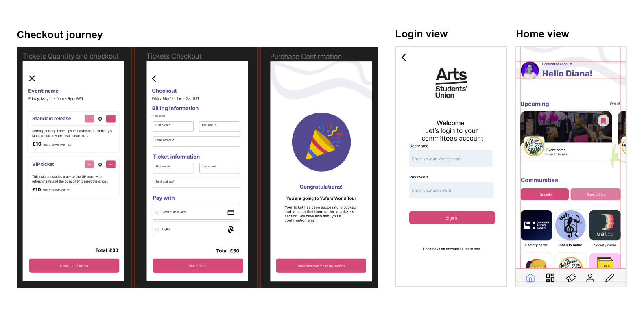Select the PayPal payment radio option
Screen dimensions: 644x324
[x=157, y=230]
